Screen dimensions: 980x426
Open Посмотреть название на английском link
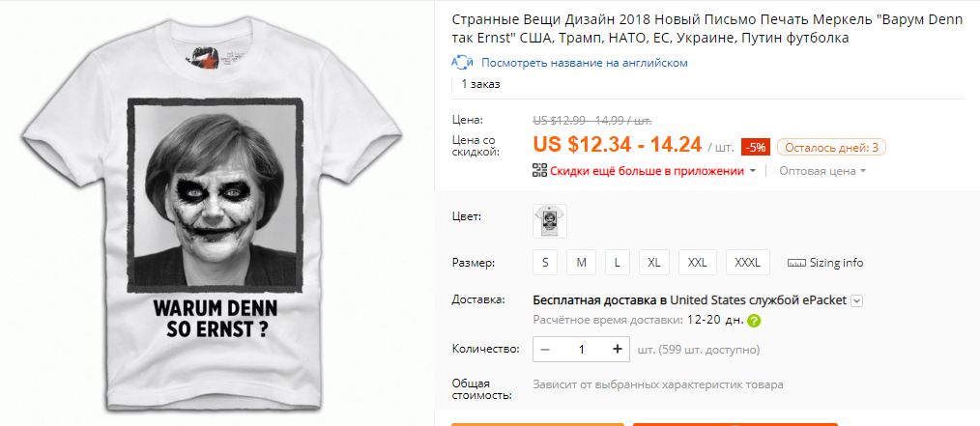point(585,63)
